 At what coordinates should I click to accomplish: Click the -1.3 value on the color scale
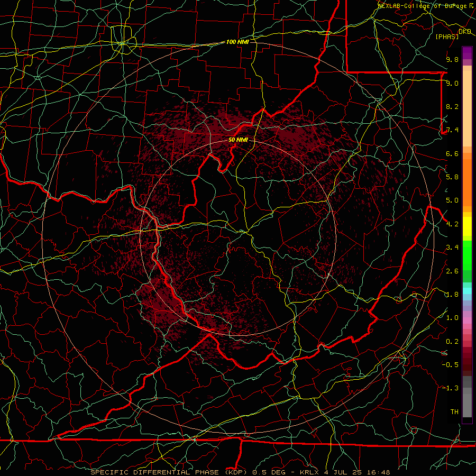pos(450,388)
